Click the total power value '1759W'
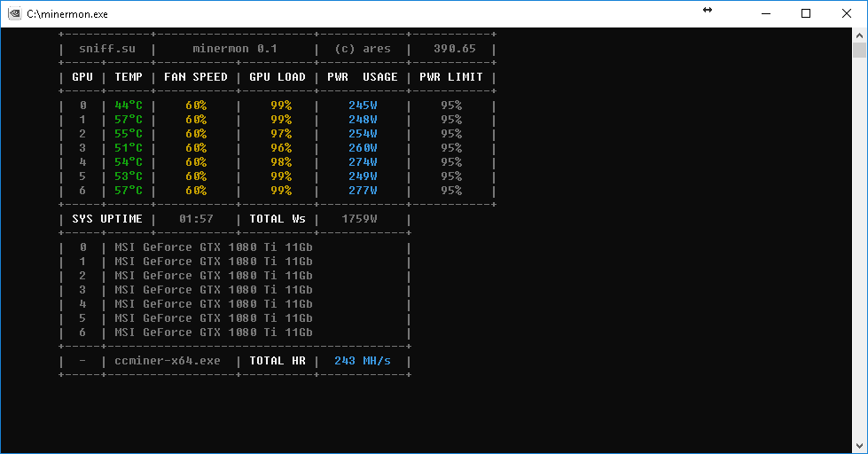The image size is (868, 454). (359, 219)
